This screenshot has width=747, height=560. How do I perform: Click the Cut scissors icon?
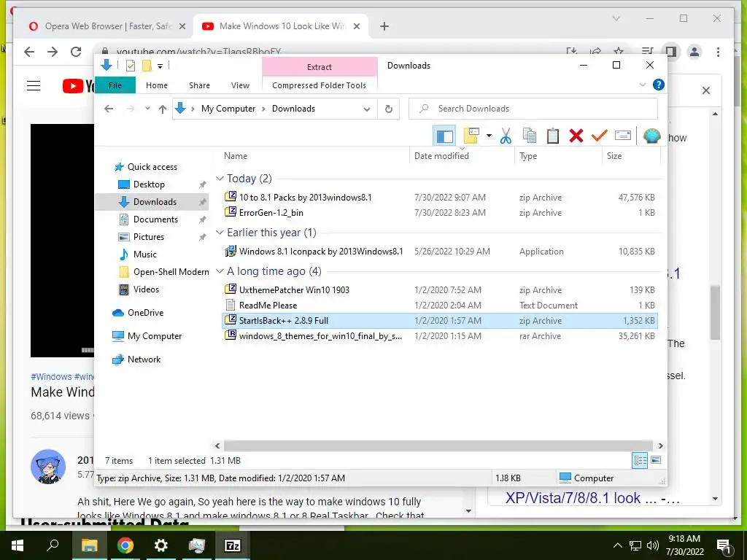click(x=506, y=136)
